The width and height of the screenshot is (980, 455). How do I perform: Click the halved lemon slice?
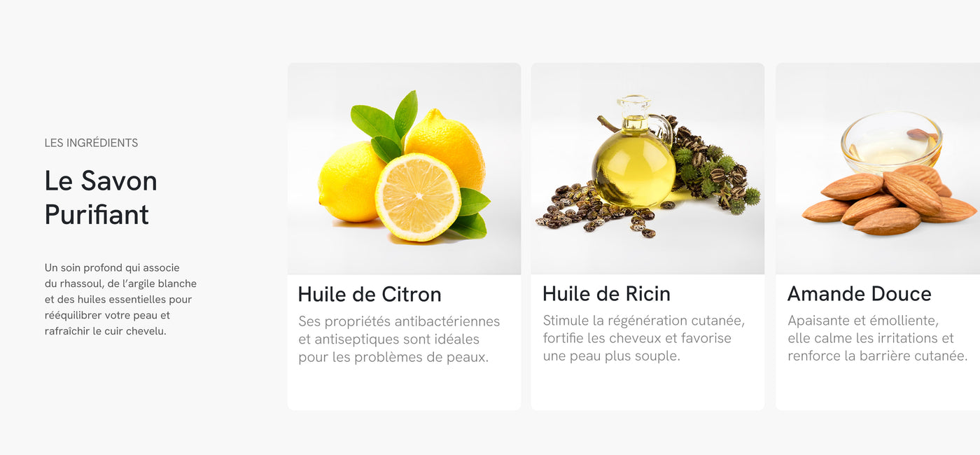point(418,197)
